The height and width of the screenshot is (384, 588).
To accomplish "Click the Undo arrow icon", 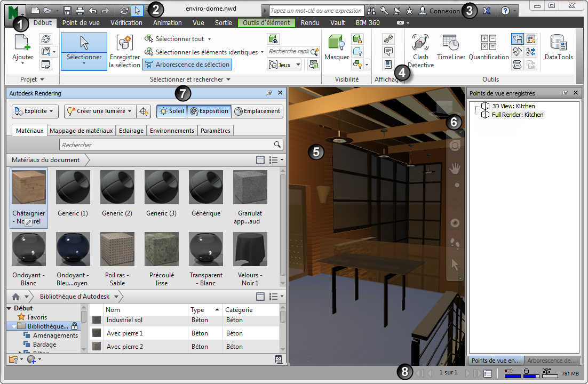I will [93, 11].
